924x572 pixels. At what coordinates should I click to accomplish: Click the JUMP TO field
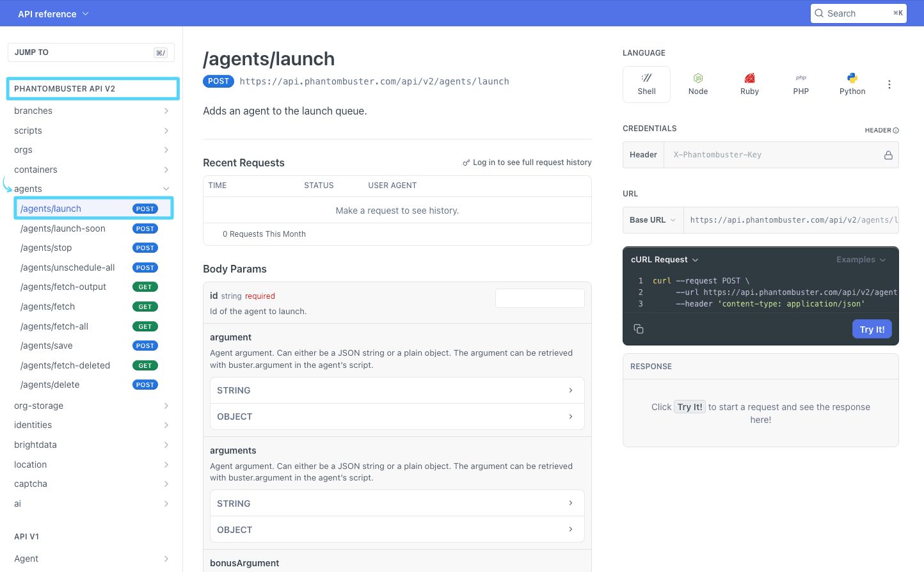pyautogui.click(x=91, y=52)
